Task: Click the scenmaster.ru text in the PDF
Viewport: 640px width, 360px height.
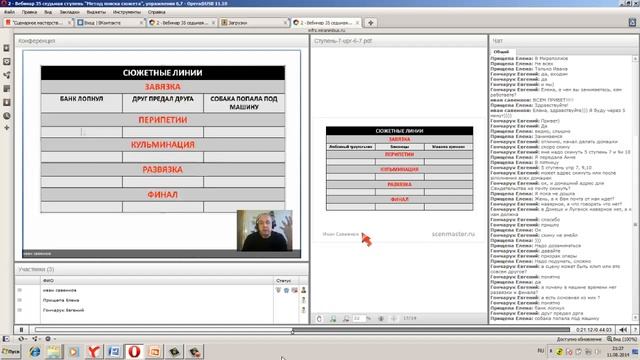Action: click(453, 234)
